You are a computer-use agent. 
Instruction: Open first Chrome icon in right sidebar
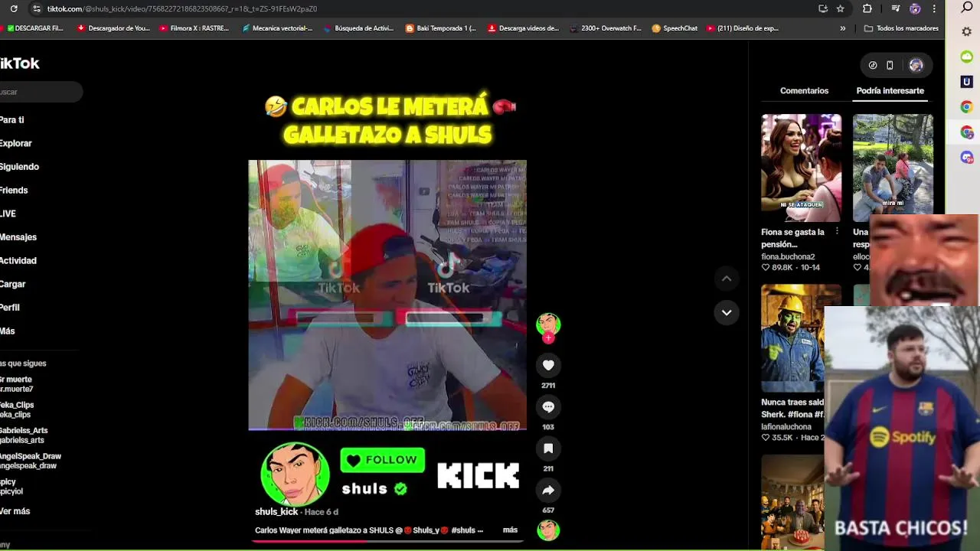(x=967, y=106)
